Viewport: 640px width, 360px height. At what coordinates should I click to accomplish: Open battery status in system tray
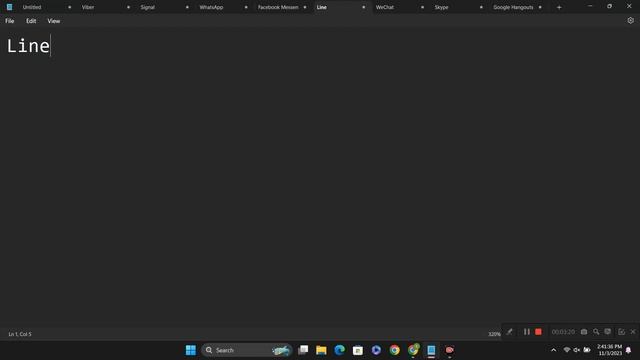[587, 350]
